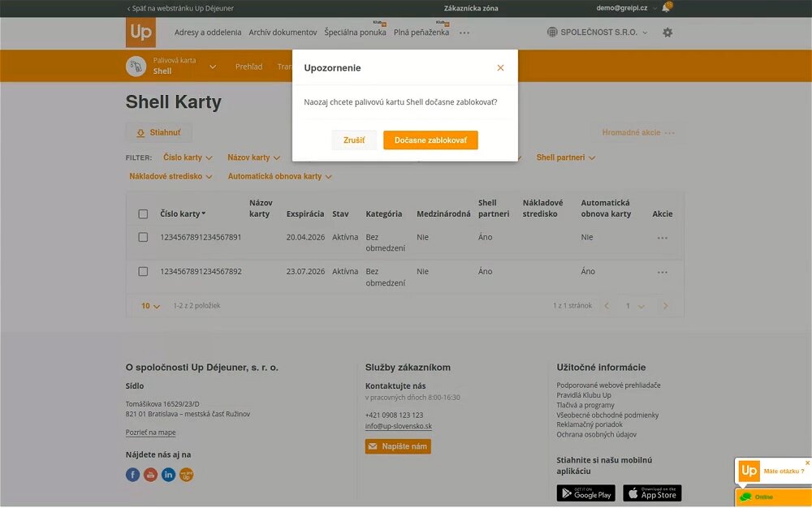Open Plná peňaženka menu

pos(421,32)
